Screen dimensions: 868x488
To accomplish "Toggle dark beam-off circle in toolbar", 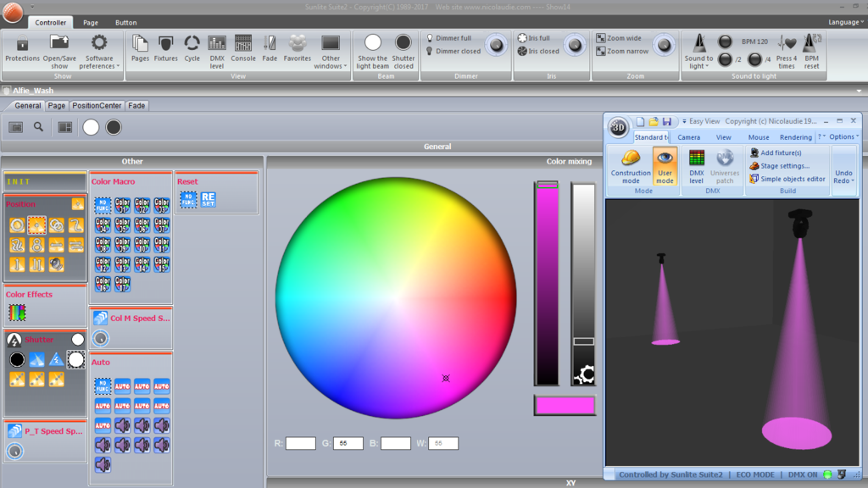I will 114,127.
